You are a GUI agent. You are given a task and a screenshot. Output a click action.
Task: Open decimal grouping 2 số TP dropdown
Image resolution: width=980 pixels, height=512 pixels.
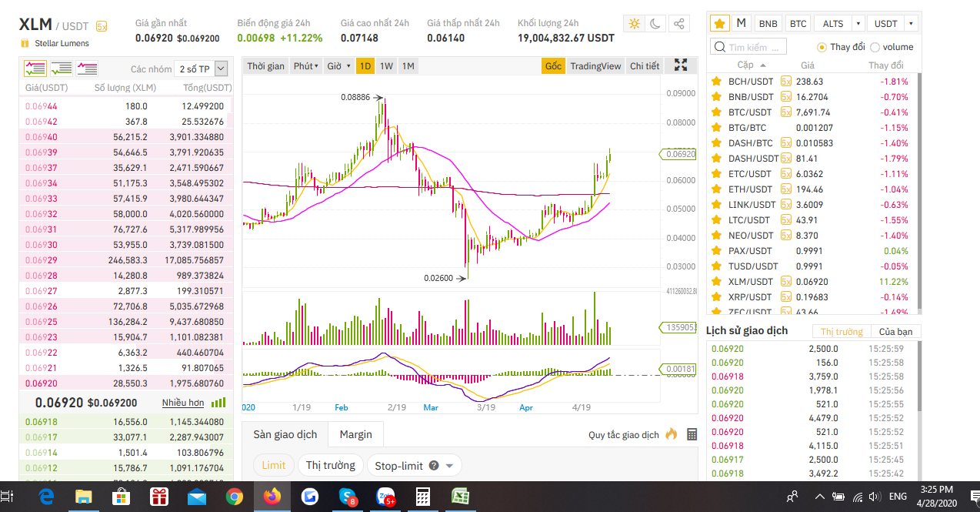coord(202,69)
